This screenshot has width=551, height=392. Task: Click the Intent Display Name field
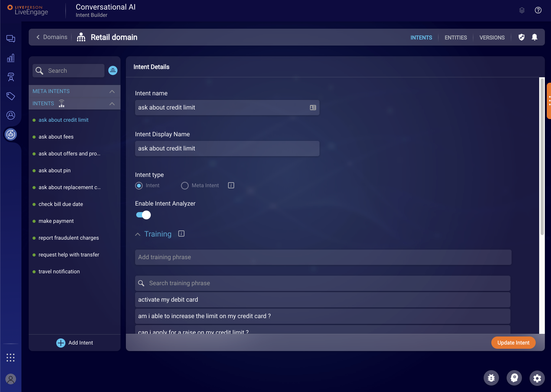tap(227, 149)
